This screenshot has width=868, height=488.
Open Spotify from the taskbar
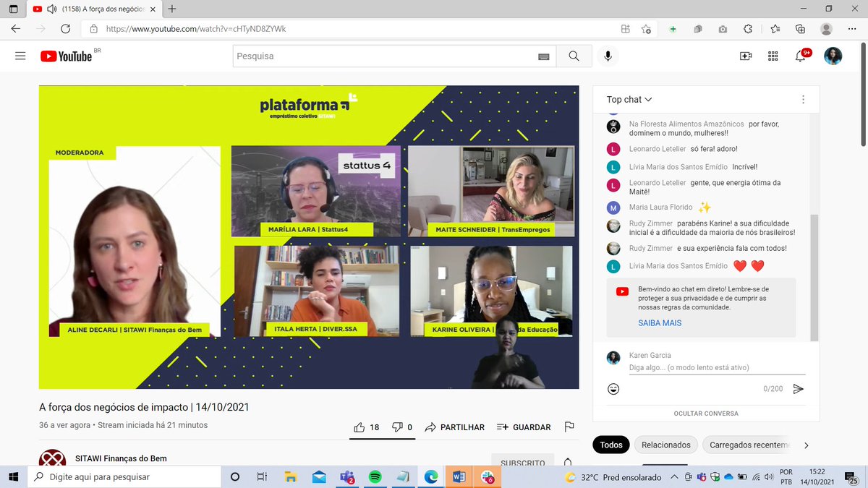tap(375, 477)
